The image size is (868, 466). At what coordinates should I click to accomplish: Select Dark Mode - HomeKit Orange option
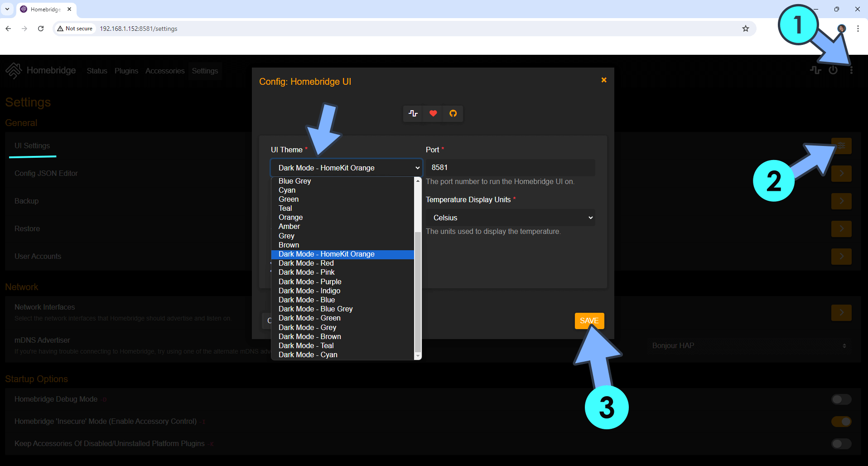coord(342,254)
